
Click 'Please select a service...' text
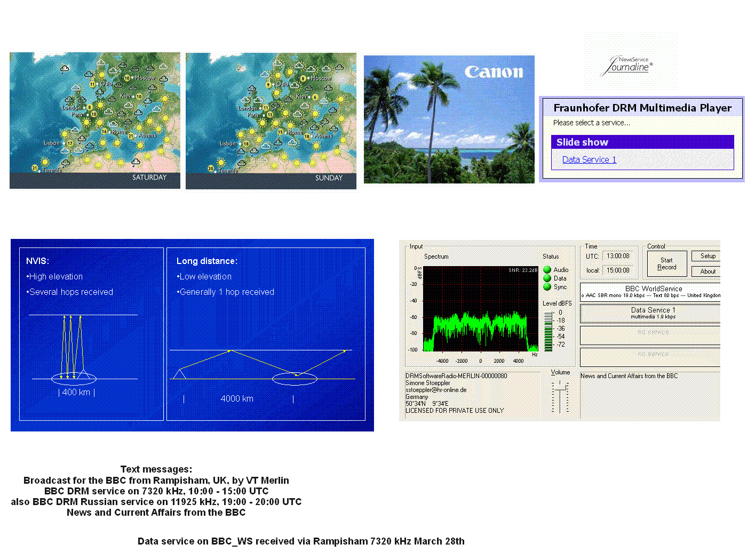[591, 123]
